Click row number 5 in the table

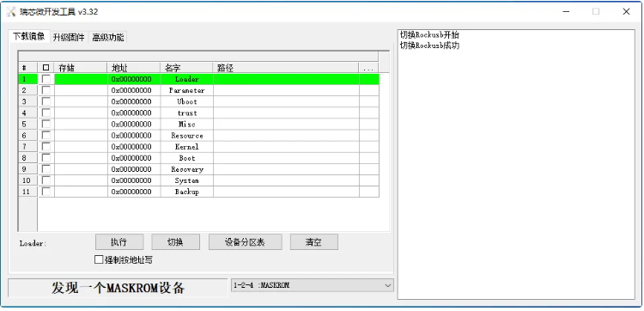[28, 124]
